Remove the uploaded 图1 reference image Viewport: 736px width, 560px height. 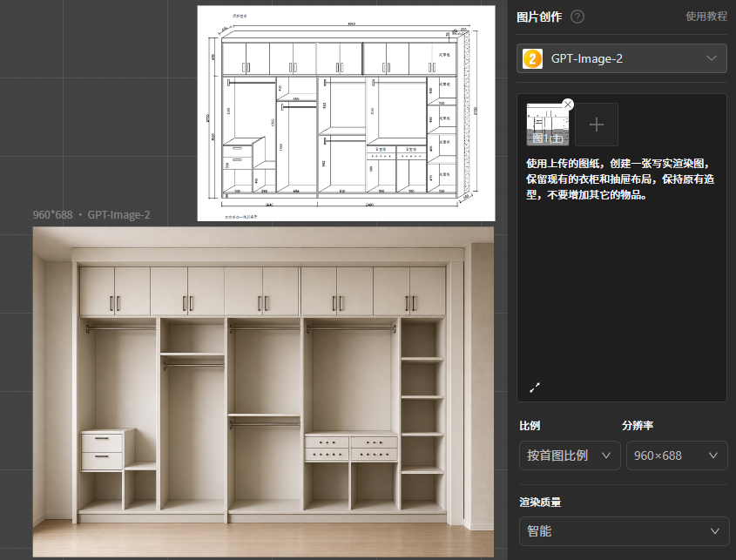568,105
